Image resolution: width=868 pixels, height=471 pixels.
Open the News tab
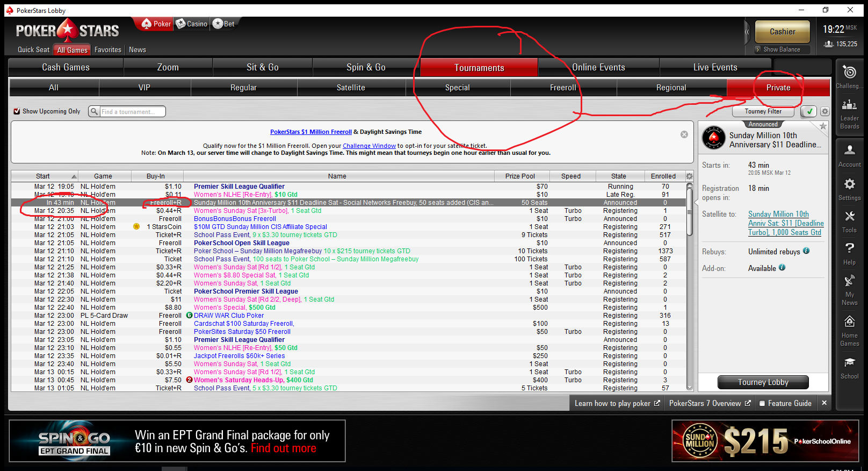click(x=138, y=49)
